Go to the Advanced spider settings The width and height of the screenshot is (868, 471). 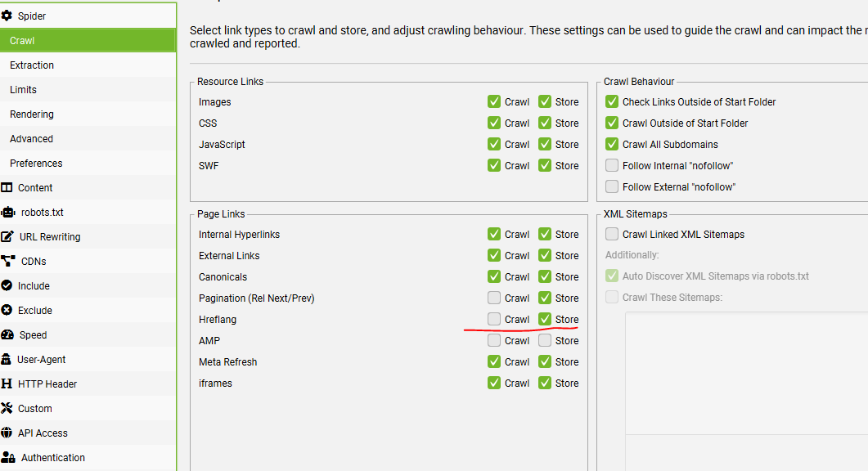click(x=31, y=138)
